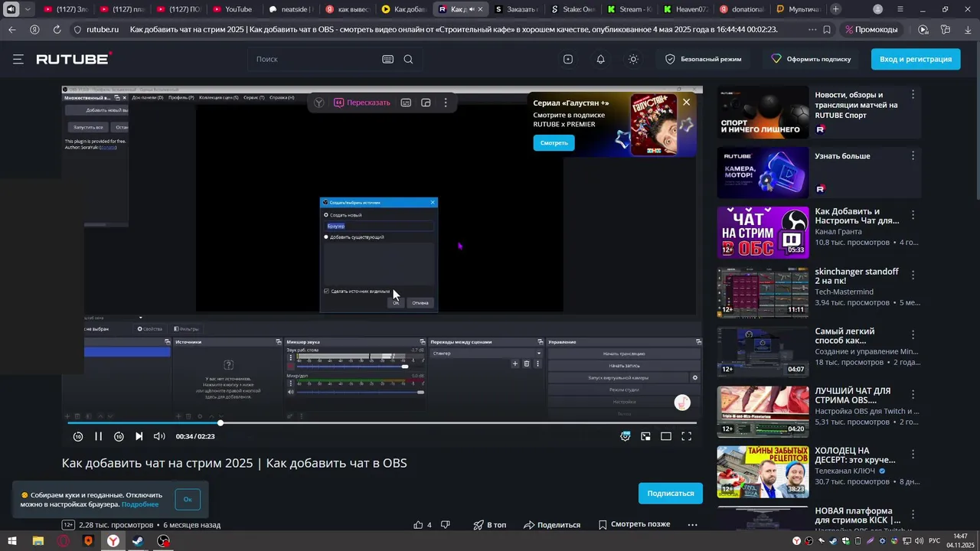Click Поделиться share button

tap(552, 525)
